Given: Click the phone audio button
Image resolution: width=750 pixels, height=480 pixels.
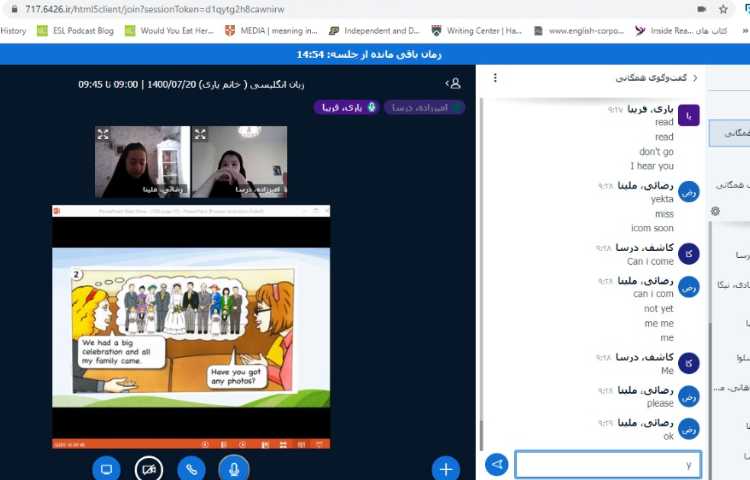Looking at the screenshot, I should (191, 468).
